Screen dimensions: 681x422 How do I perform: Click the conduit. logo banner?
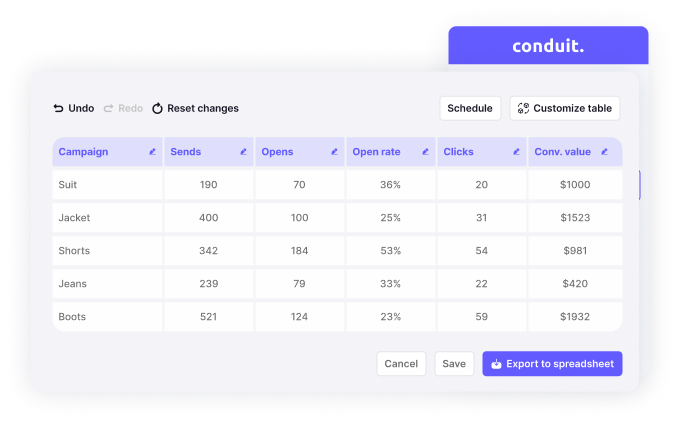pyautogui.click(x=548, y=45)
